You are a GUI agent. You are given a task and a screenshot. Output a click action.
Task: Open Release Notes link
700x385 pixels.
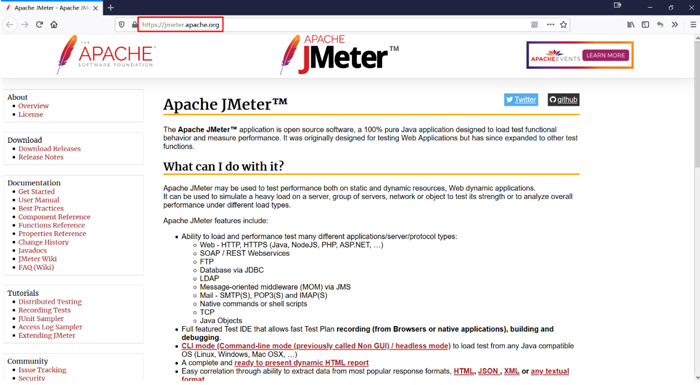[41, 157]
